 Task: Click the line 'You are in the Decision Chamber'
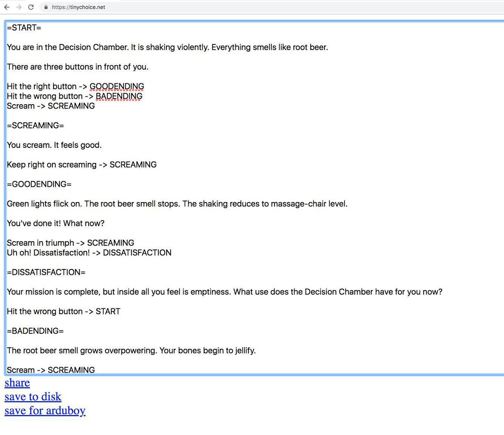167,47
